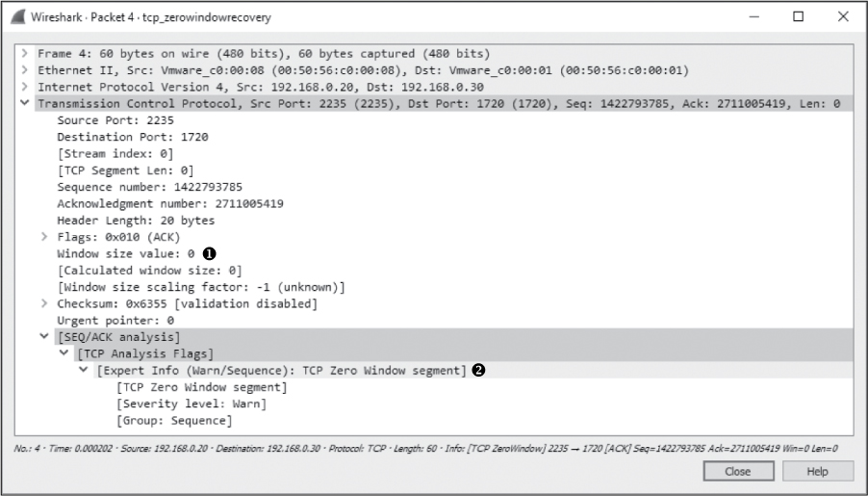Close the window with the X button

(843, 16)
